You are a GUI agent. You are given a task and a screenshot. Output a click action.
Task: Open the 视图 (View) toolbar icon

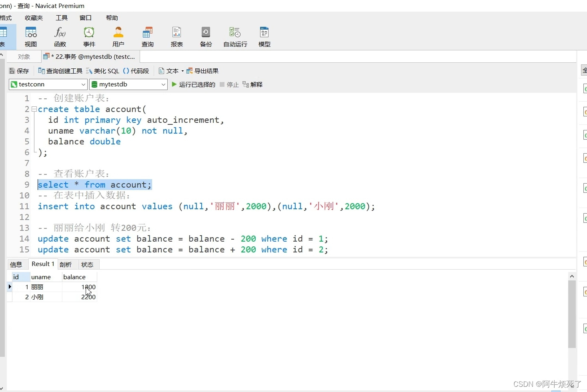[31, 37]
